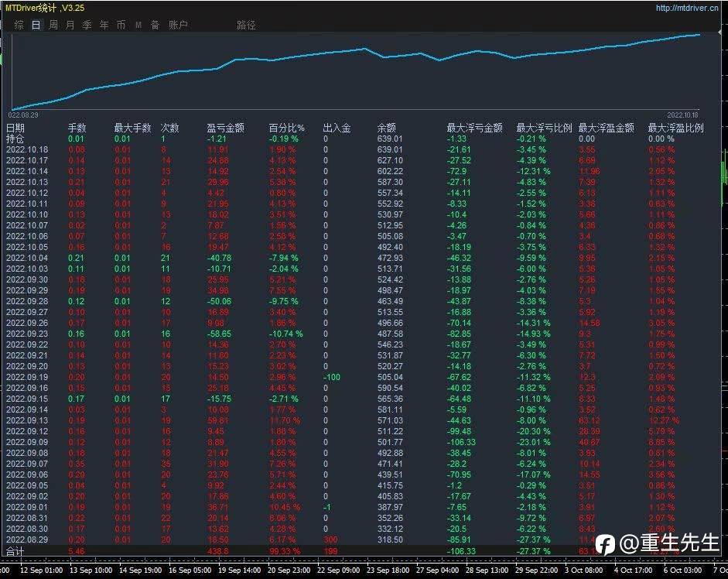728x579 pixels.
Task: Click the 盈亏金额 profit column header
Action: pyautogui.click(x=226, y=128)
